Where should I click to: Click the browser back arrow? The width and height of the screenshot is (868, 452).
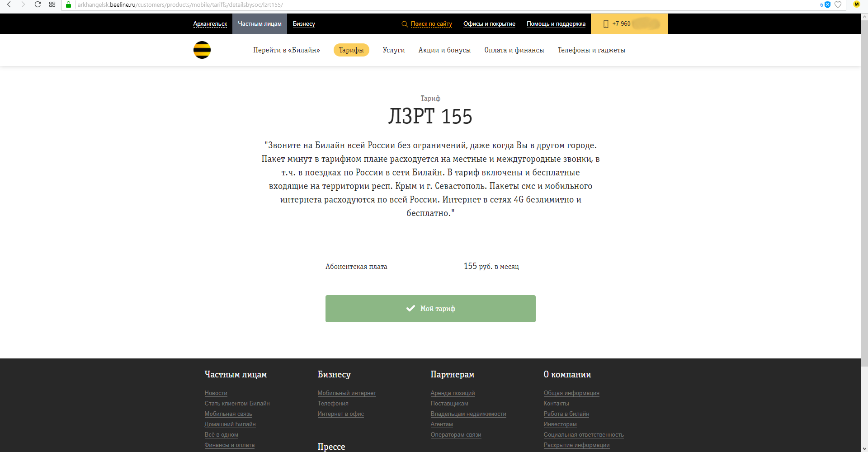[9, 5]
